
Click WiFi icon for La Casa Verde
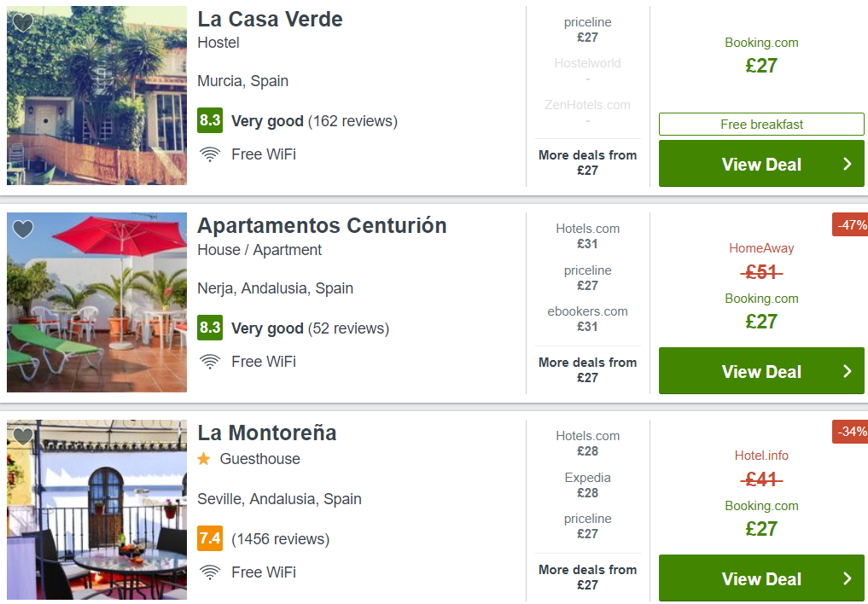[210, 154]
